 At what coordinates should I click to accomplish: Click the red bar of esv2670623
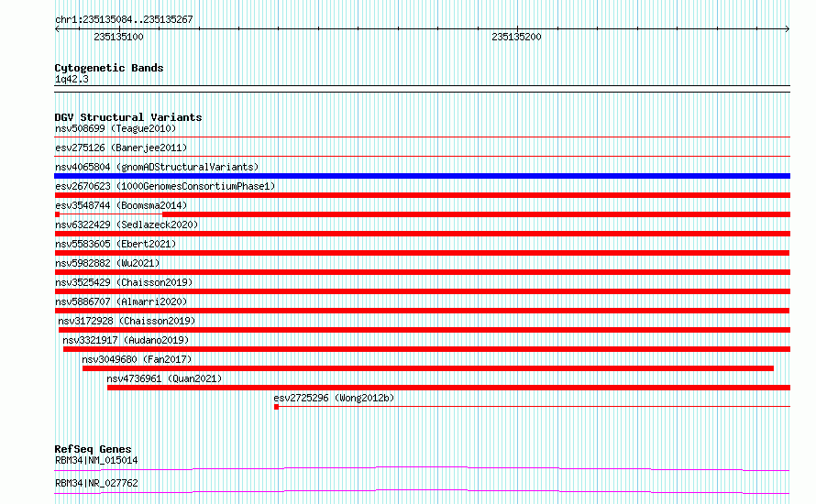pyautogui.click(x=422, y=195)
